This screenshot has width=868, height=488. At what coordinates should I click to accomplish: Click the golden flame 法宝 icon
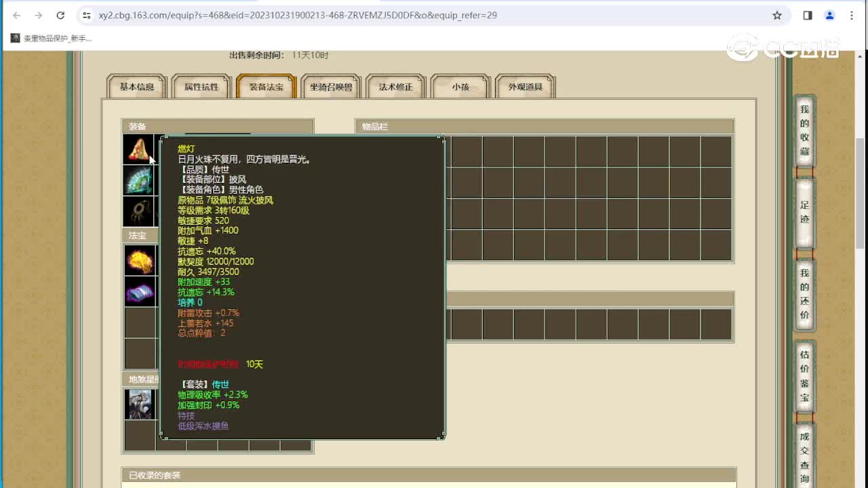pos(140,260)
